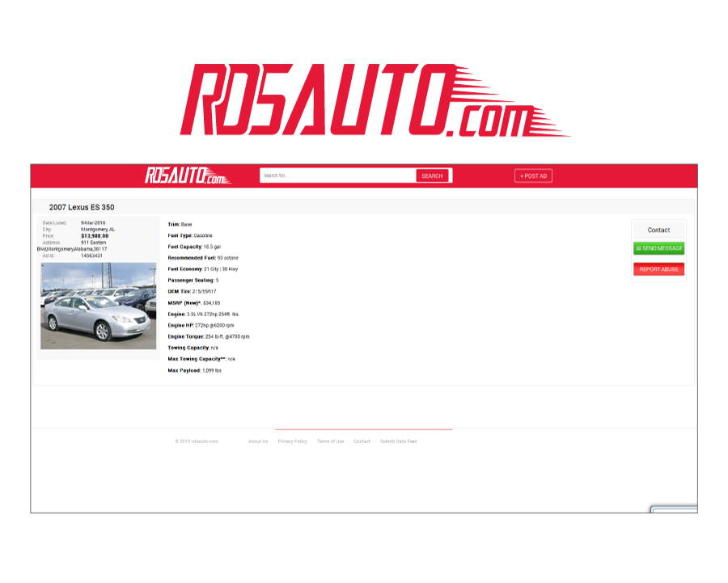This screenshot has width=728, height=583.
Task: Select the Ad id 14563431
Action: click(x=91, y=256)
